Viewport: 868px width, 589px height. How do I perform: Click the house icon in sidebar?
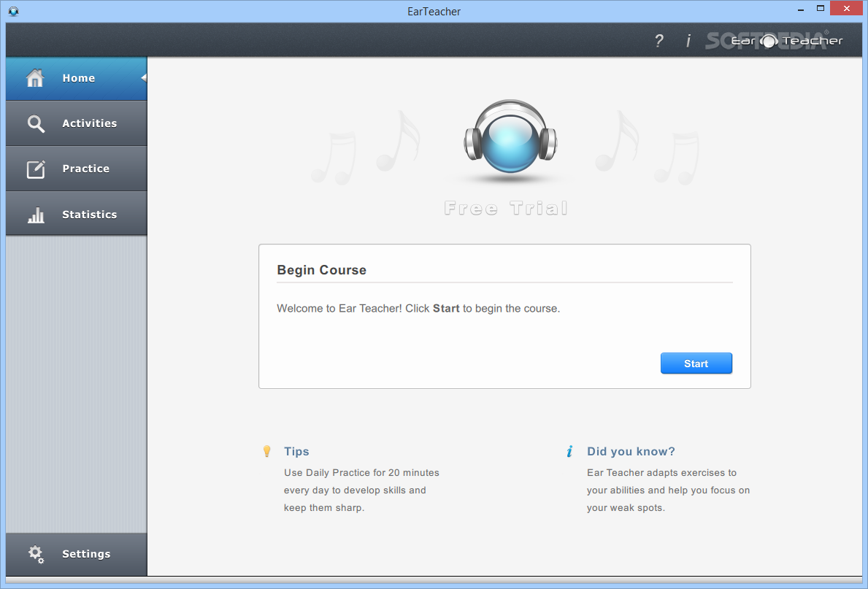click(x=35, y=78)
